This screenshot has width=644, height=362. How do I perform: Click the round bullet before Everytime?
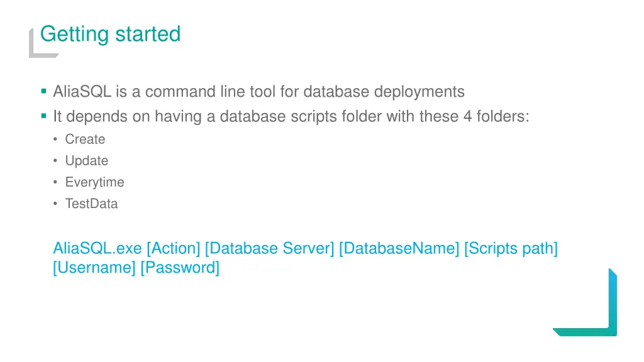point(55,182)
